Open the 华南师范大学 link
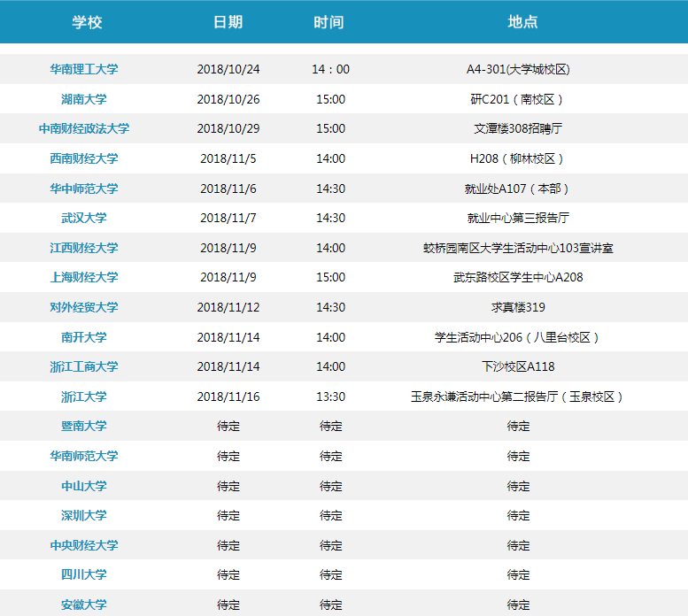This screenshot has width=688, height=616. [x=84, y=456]
